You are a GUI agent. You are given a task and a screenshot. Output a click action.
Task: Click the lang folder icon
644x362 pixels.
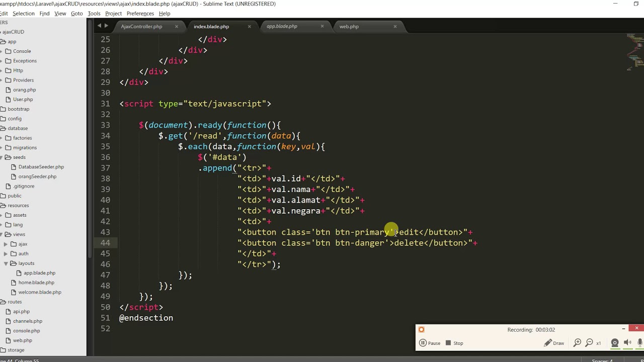(x=9, y=225)
